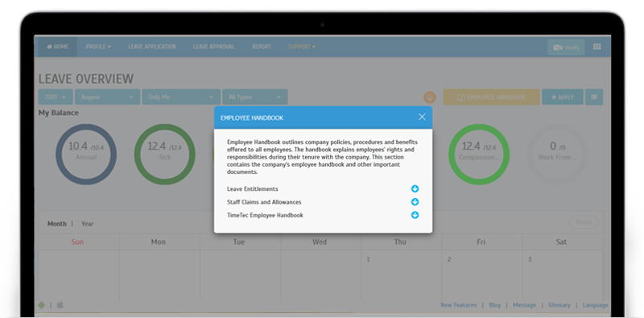
Task: Download the TimeTec Employee Handbook
Action: (415, 215)
